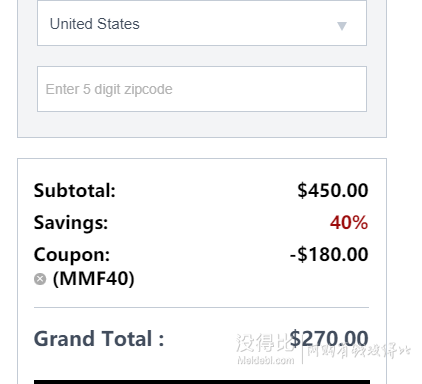Focus the 5 digit zipcode field
422x384 pixels.
pyautogui.click(x=202, y=89)
